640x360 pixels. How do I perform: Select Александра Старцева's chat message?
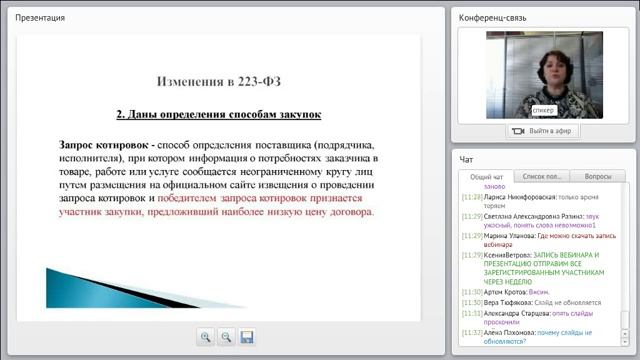click(x=527, y=318)
